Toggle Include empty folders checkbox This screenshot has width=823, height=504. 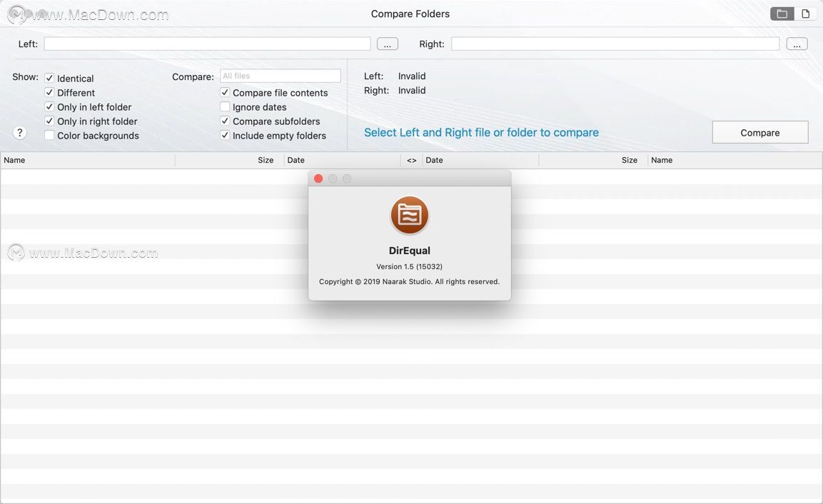click(x=225, y=136)
